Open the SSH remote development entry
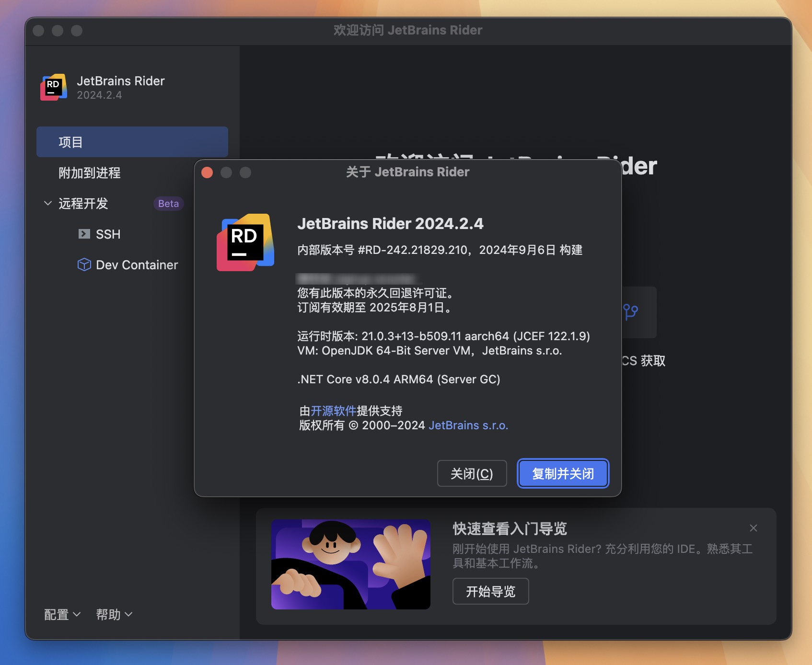 pyautogui.click(x=108, y=234)
